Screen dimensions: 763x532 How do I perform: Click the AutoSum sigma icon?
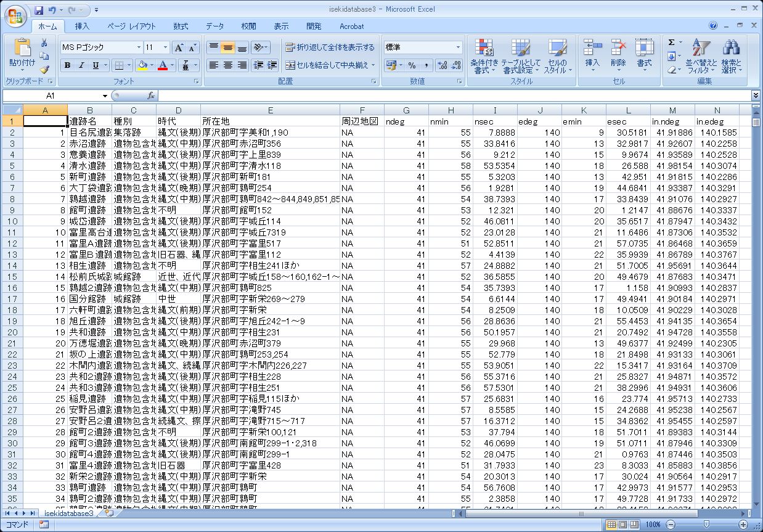point(671,43)
